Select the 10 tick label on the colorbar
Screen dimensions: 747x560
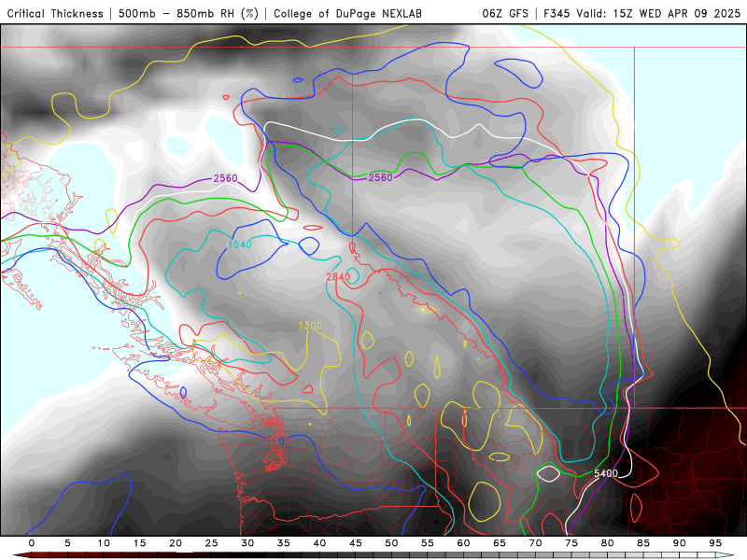(x=104, y=543)
